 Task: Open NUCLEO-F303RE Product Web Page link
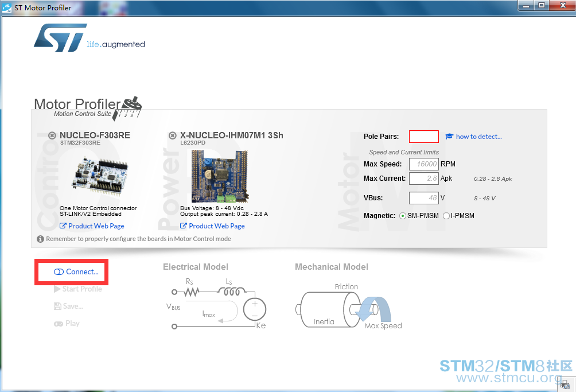point(92,226)
